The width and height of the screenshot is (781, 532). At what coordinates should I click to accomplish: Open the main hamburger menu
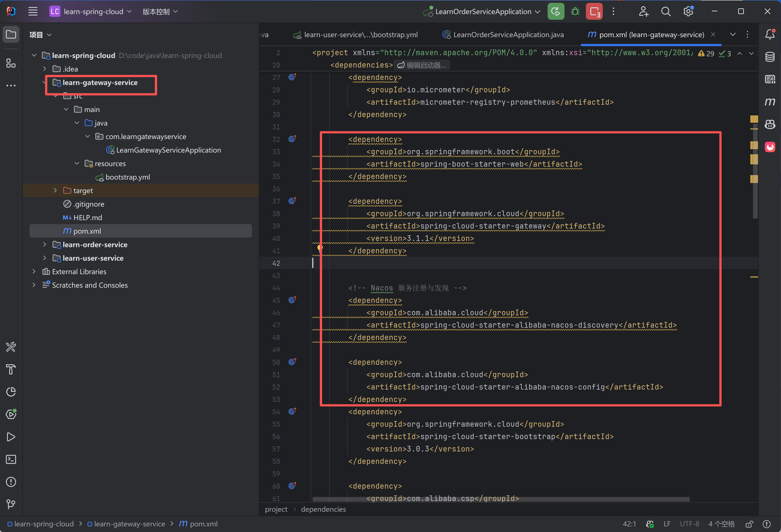33,12
